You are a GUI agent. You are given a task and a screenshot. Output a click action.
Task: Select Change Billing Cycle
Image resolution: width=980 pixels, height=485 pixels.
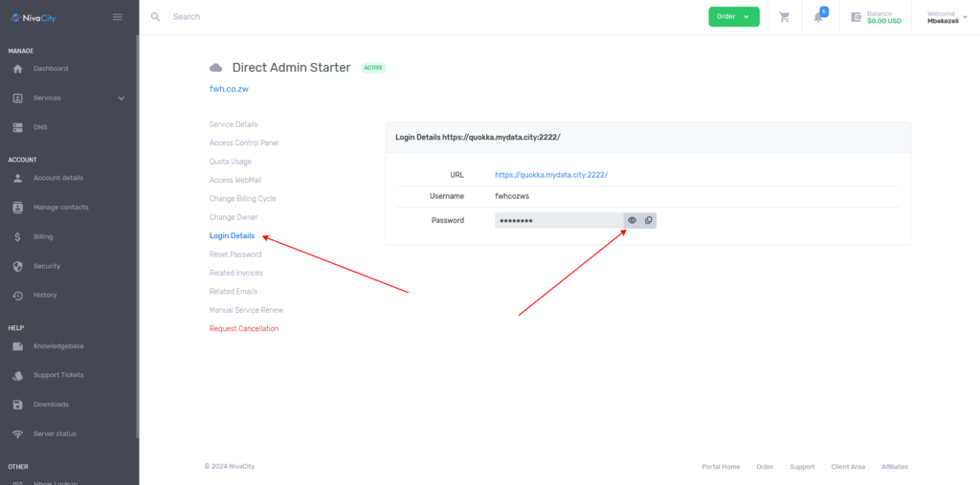242,199
